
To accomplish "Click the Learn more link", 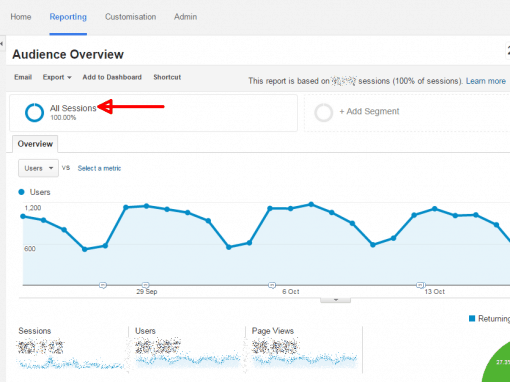I will tap(486, 81).
